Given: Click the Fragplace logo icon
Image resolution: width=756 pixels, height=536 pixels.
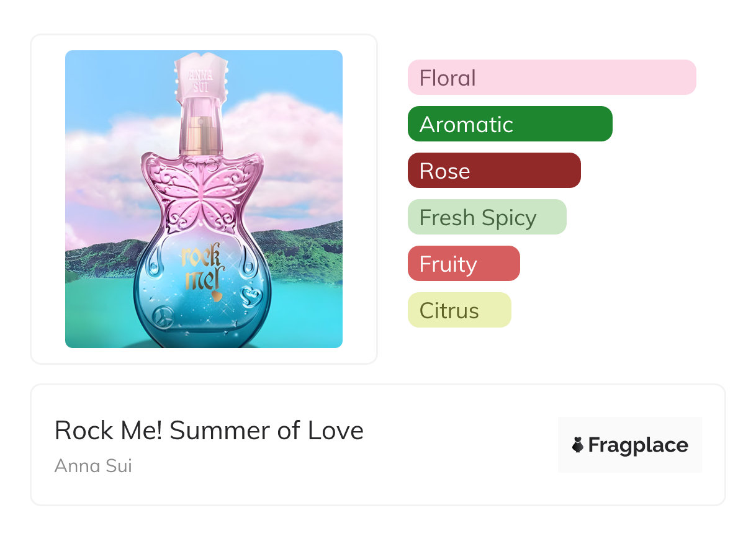Looking at the screenshot, I should pyautogui.click(x=578, y=445).
